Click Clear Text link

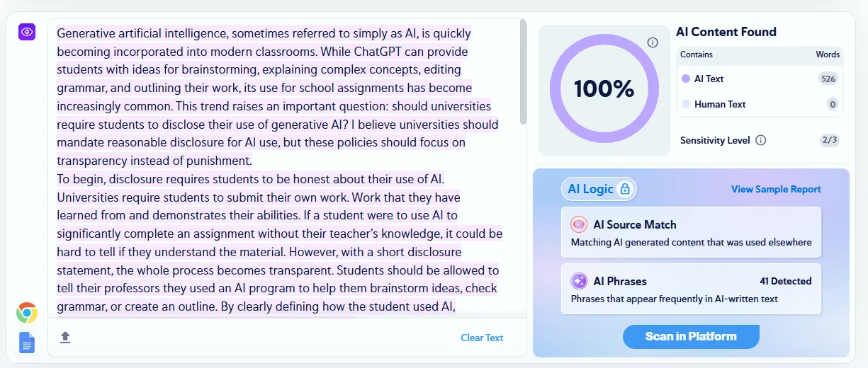[482, 338]
